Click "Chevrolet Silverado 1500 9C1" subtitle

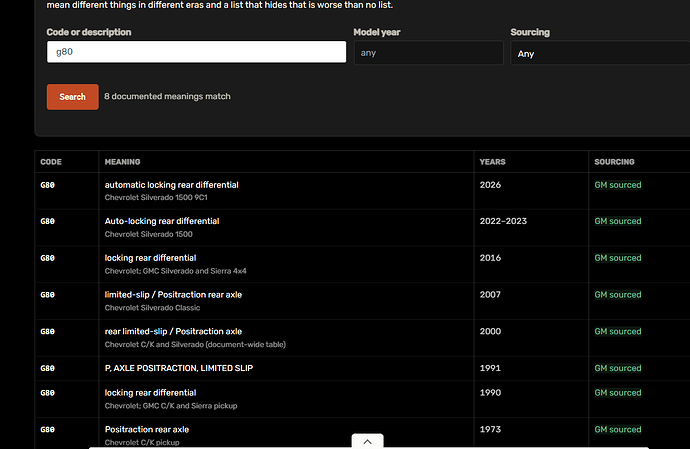[x=156, y=198]
